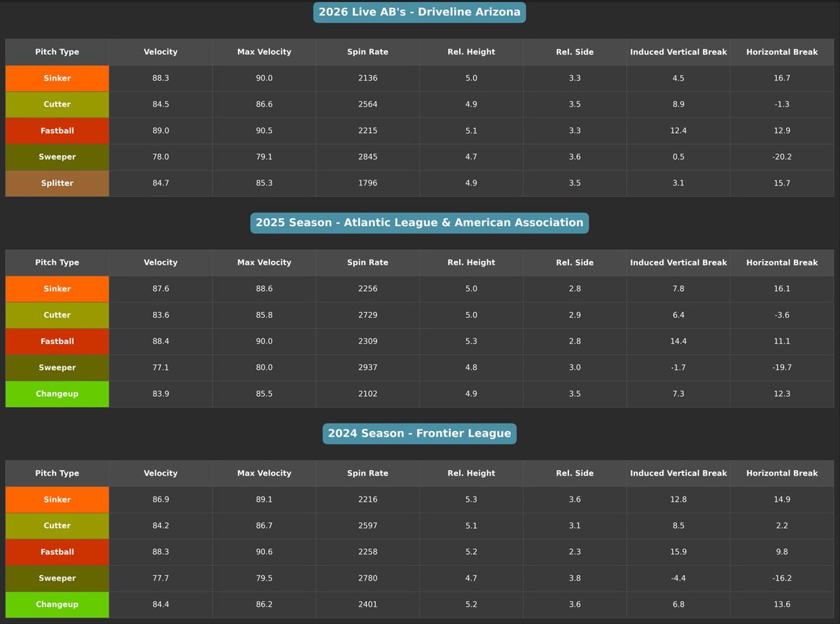Select the 2026 Sinker horizontal break 16.7

click(782, 78)
